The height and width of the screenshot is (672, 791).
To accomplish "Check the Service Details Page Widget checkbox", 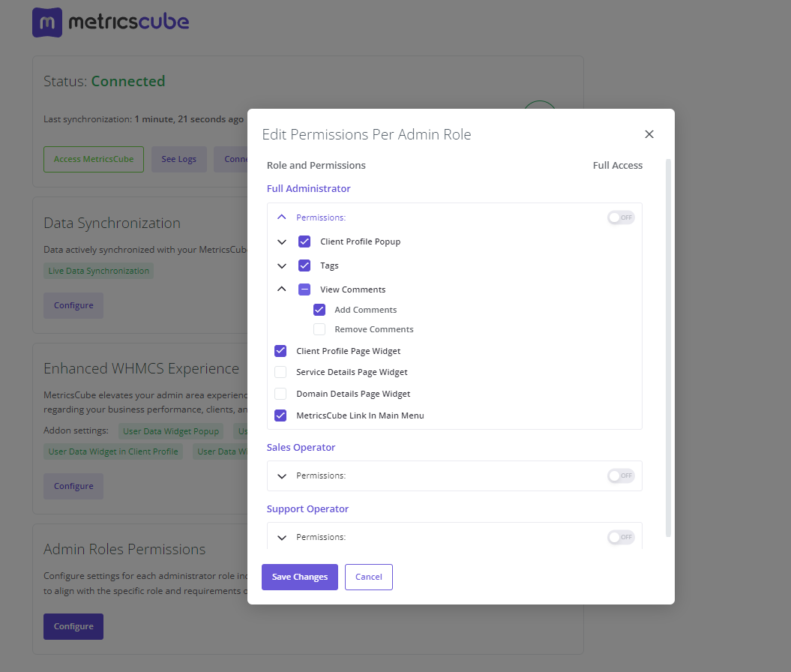I will coord(280,372).
